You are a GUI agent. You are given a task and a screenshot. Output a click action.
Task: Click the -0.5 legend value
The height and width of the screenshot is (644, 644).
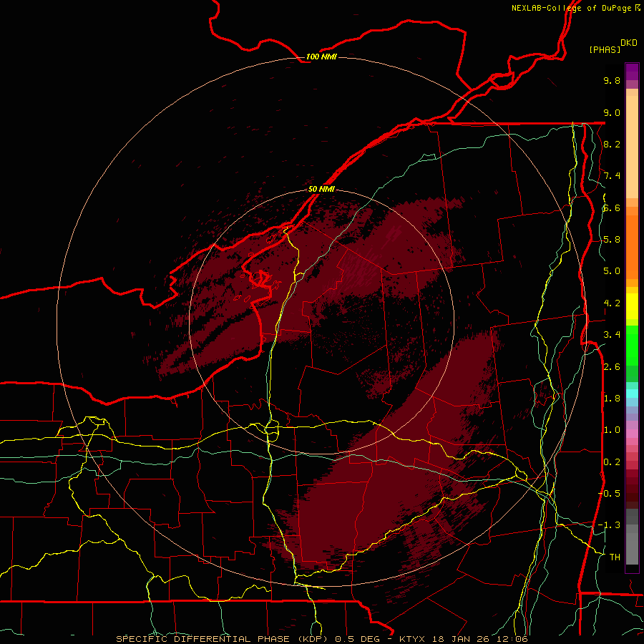609,494
